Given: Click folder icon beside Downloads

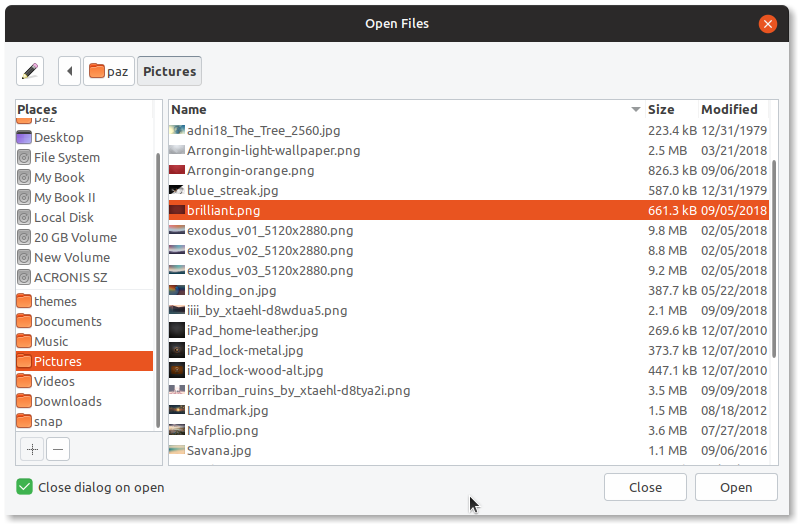Looking at the screenshot, I should click(x=24, y=401).
